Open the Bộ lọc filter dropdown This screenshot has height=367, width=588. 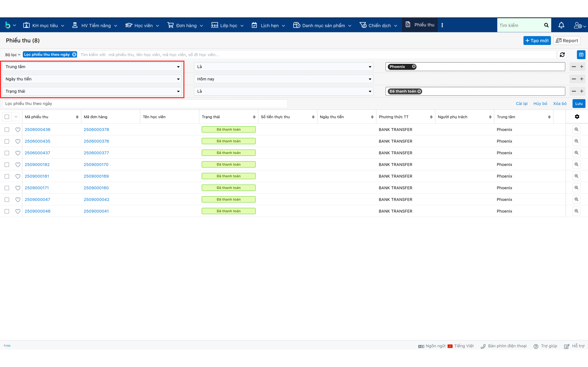(13, 55)
